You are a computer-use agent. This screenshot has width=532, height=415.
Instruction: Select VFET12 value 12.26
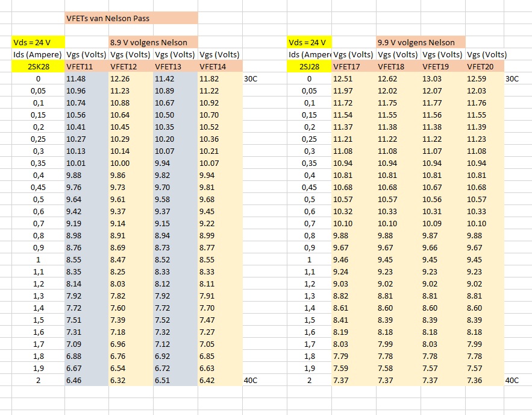point(131,79)
